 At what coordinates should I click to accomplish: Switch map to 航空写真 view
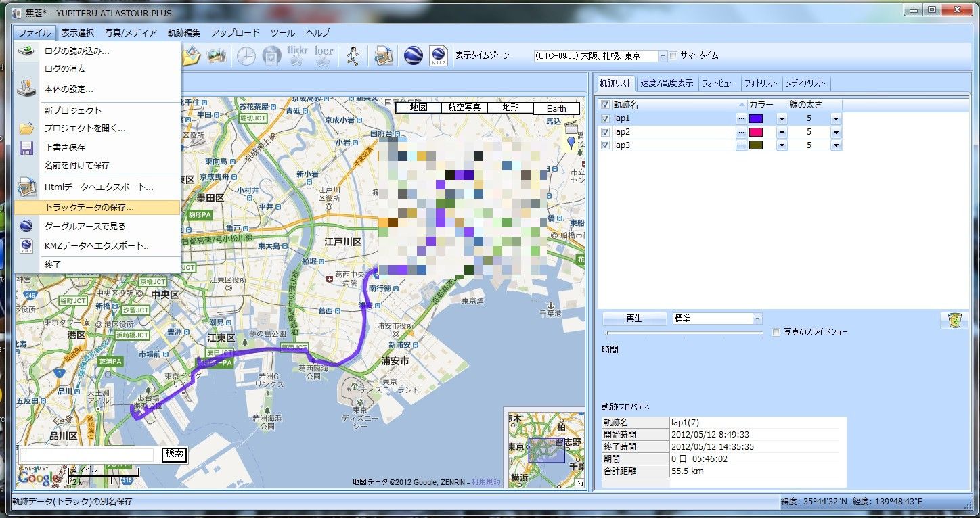464,108
